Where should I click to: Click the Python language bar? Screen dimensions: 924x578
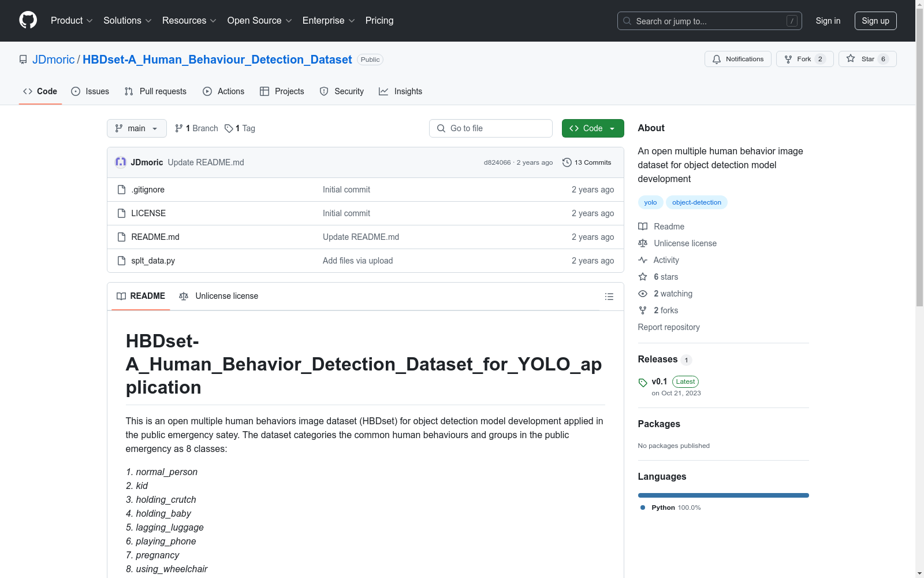click(723, 495)
